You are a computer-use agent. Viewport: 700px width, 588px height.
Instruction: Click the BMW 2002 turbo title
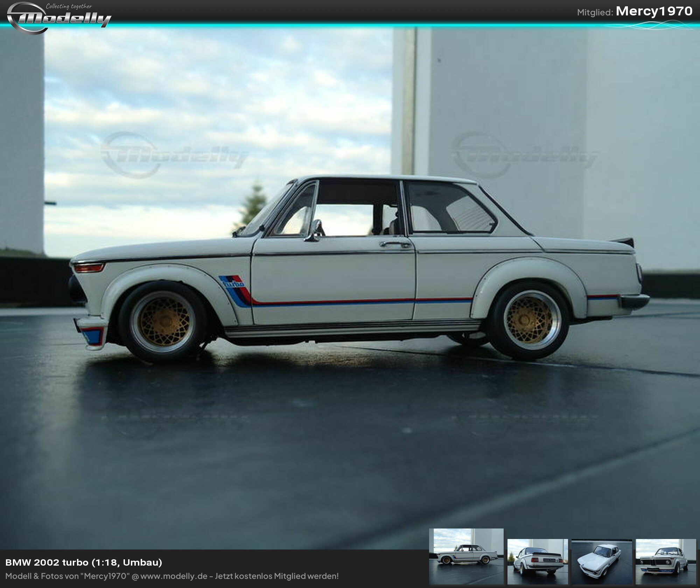(x=84, y=562)
